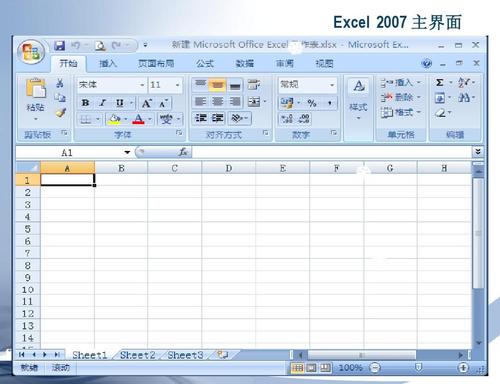Open the Clear eraser button
The image size is (500, 384).
pyautogui.click(x=441, y=113)
